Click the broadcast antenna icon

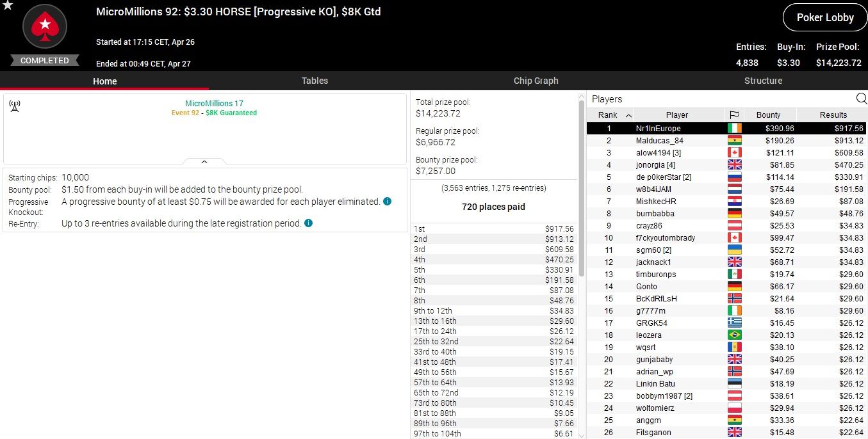tap(15, 106)
